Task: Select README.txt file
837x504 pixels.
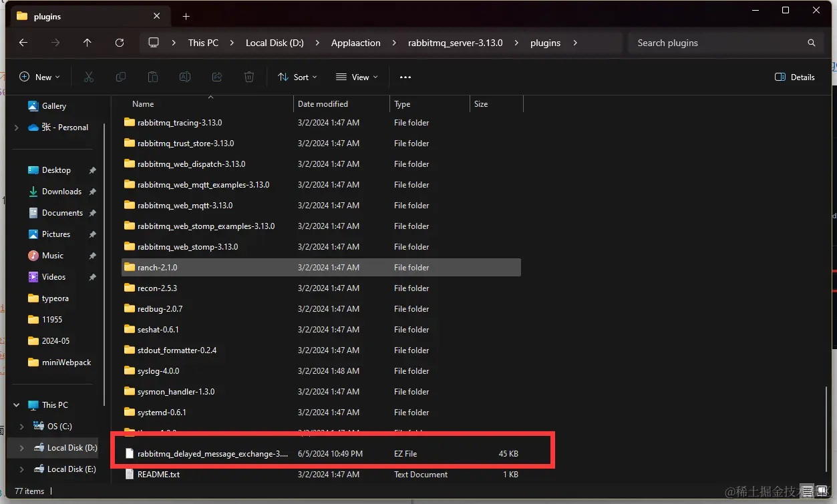Action: pyautogui.click(x=321, y=474)
